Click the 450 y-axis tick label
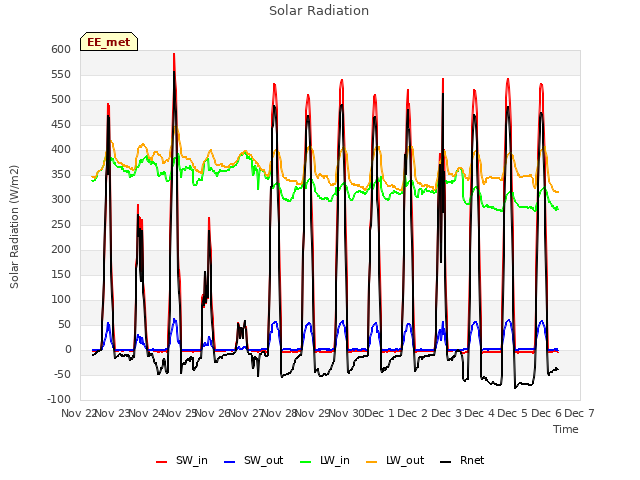640x480 pixels. pyautogui.click(x=61, y=124)
